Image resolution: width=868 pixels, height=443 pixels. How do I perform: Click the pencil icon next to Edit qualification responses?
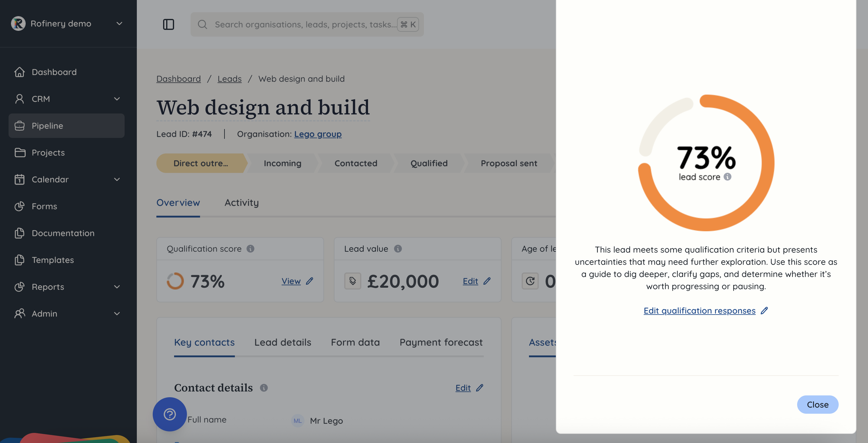[x=764, y=310]
